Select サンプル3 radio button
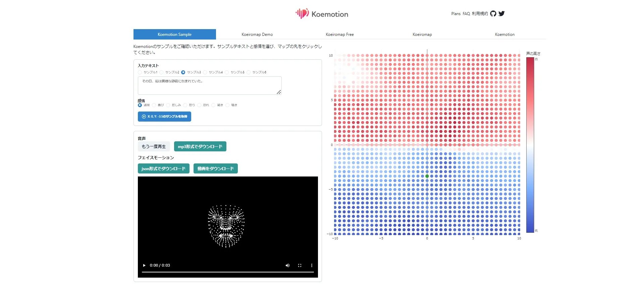The width and height of the screenshot is (644, 286). pyautogui.click(x=183, y=72)
